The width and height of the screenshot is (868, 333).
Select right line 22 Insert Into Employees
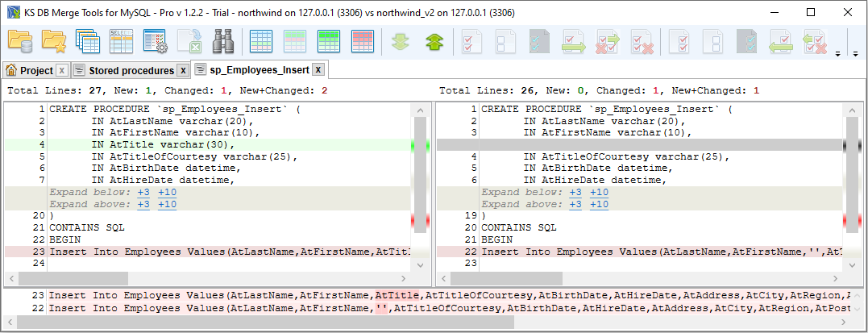(640, 252)
